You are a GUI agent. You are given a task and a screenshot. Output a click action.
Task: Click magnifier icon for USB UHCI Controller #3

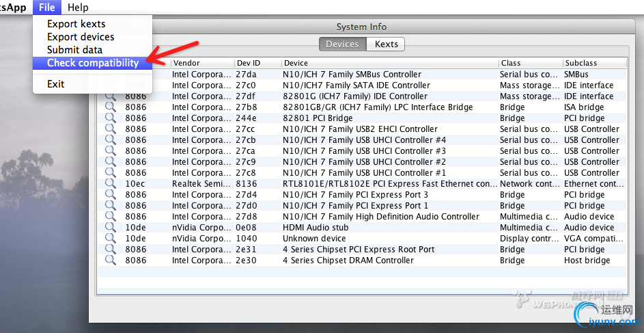pyautogui.click(x=110, y=151)
